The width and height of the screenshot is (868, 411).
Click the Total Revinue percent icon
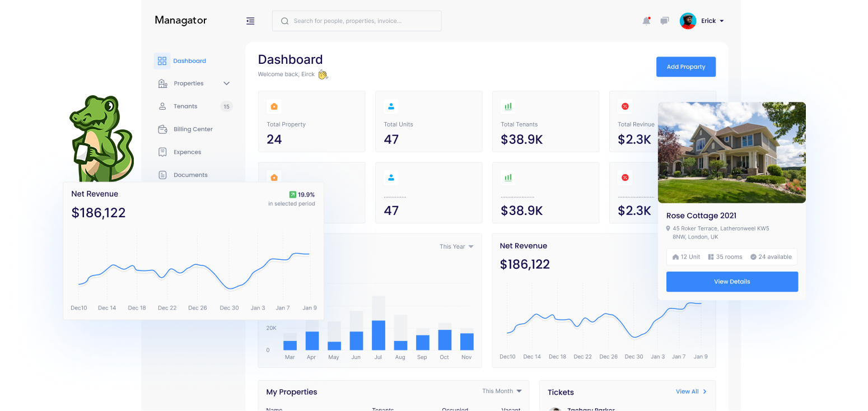(625, 106)
